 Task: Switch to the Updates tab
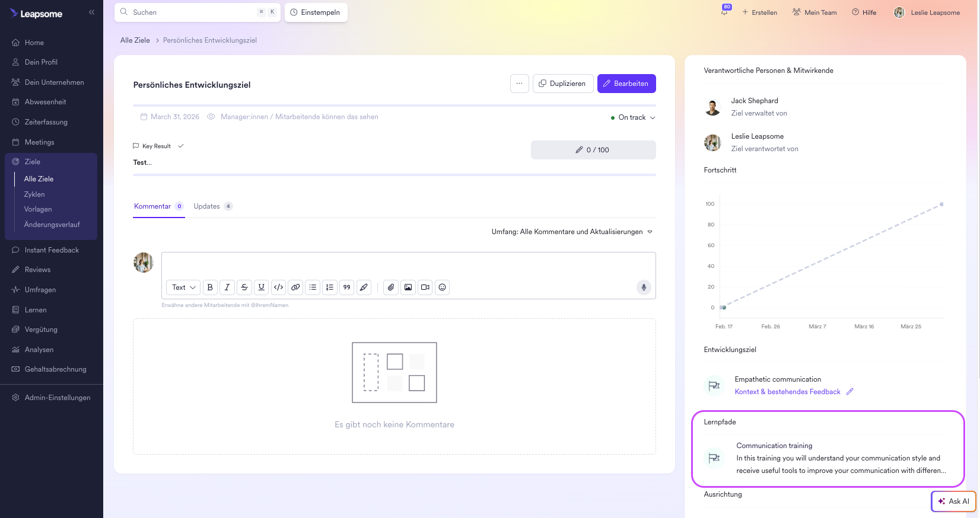[213, 206]
